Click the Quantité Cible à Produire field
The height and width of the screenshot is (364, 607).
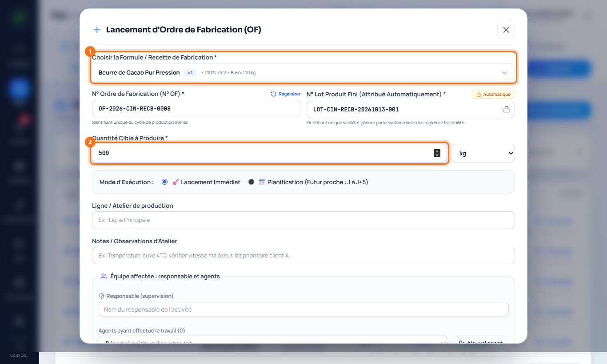pos(269,153)
